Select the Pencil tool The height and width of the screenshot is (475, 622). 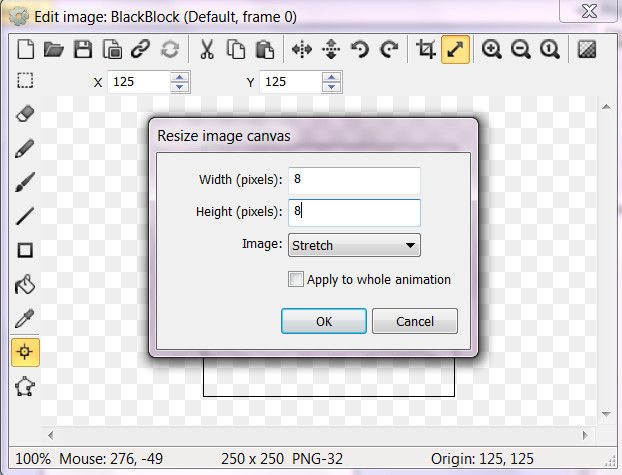tap(26, 148)
